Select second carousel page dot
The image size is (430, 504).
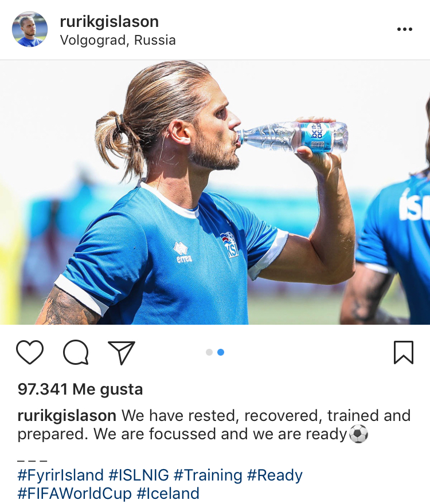[x=221, y=352]
